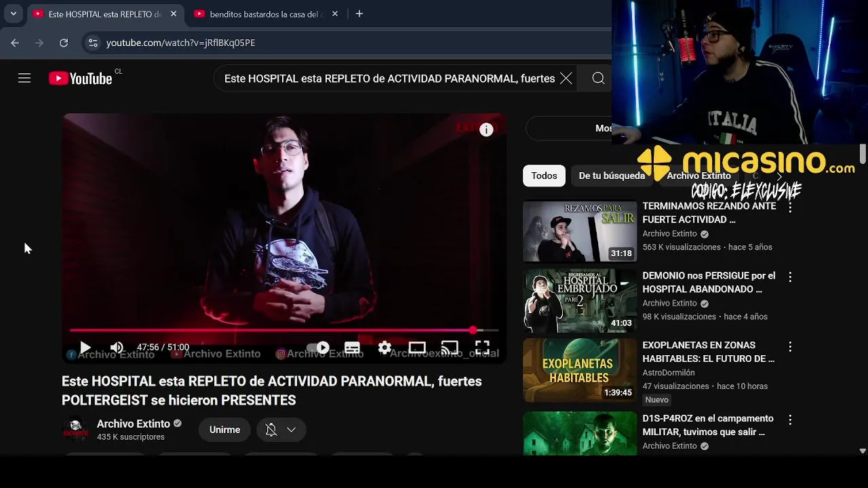This screenshot has width=868, height=488.
Task: Click the search magnifier button
Action: pyautogui.click(x=598, y=79)
